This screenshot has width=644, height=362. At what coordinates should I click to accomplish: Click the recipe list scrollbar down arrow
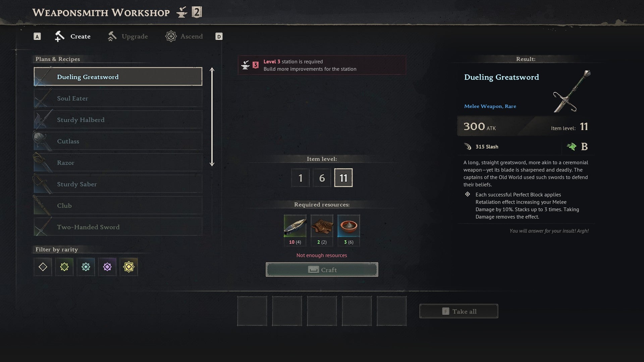pyautogui.click(x=212, y=163)
